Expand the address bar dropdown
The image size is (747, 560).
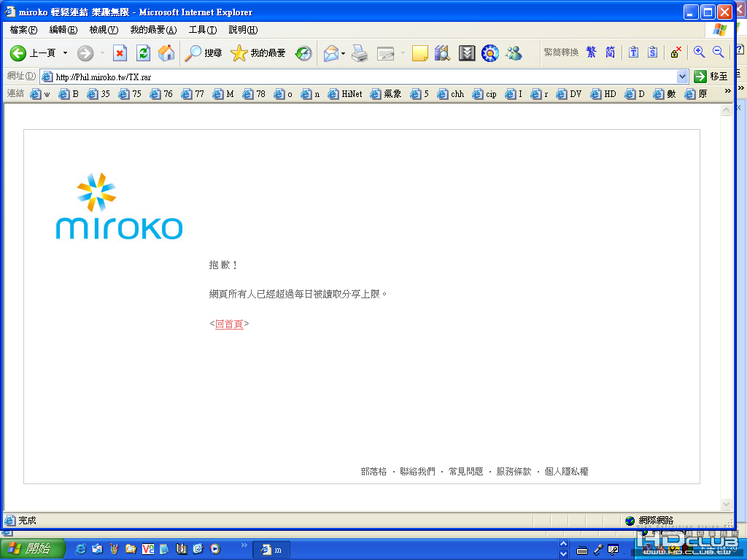(x=682, y=77)
